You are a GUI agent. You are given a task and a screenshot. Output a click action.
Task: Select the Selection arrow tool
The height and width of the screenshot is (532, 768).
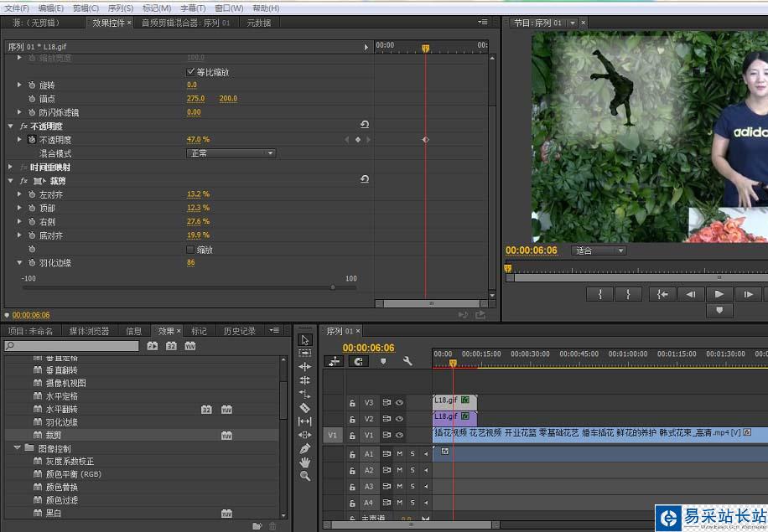[305, 340]
